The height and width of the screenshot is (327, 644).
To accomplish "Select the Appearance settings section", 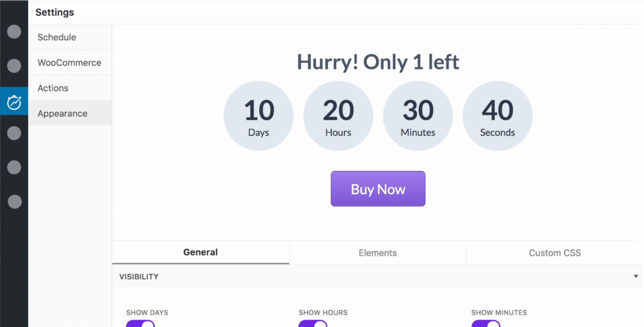I will (62, 114).
